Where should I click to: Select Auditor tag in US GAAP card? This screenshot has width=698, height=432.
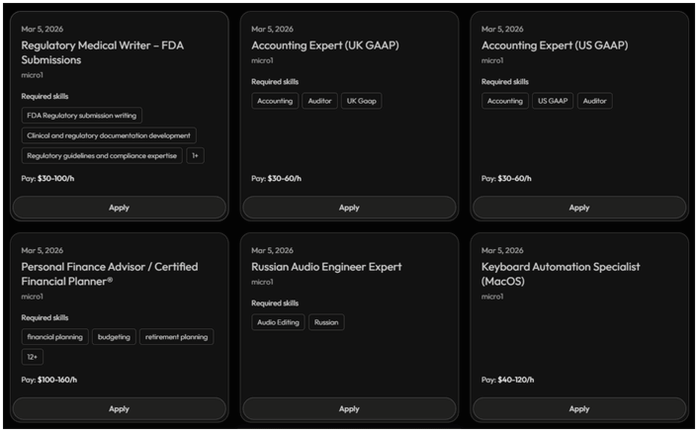tap(595, 101)
